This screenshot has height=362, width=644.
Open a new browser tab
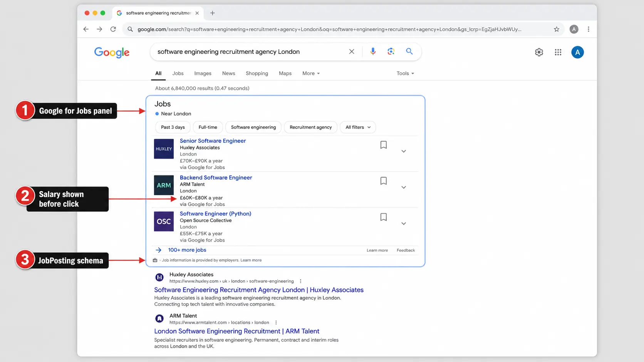click(213, 13)
